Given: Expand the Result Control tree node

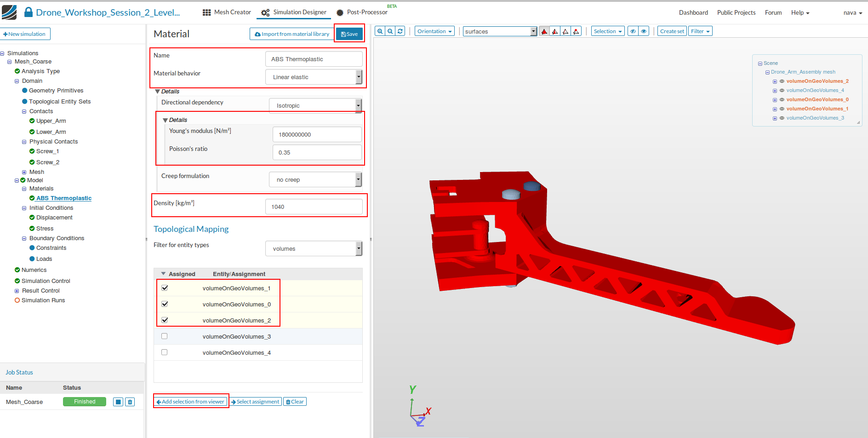Looking at the screenshot, I should pos(17,291).
